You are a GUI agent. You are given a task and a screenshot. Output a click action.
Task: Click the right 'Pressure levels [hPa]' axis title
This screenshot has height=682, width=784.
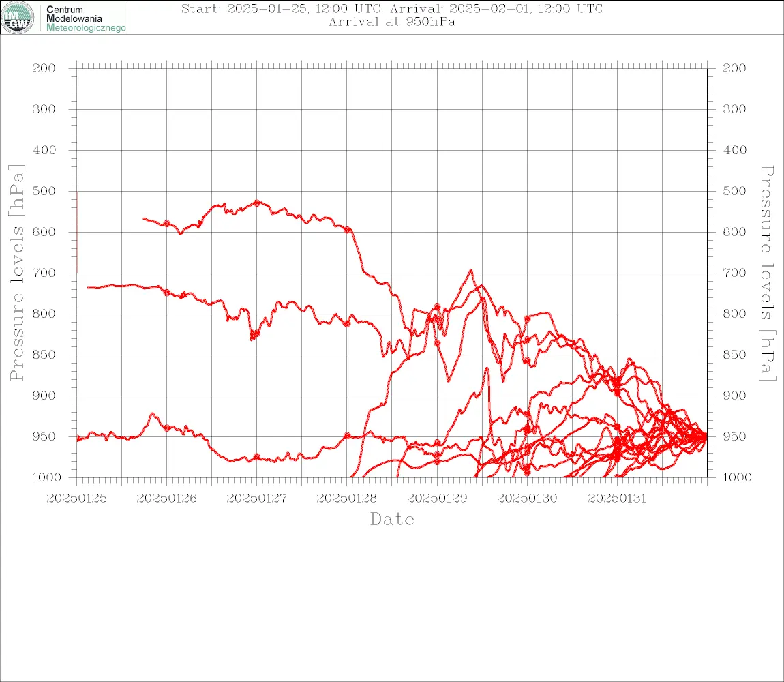[767, 273]
